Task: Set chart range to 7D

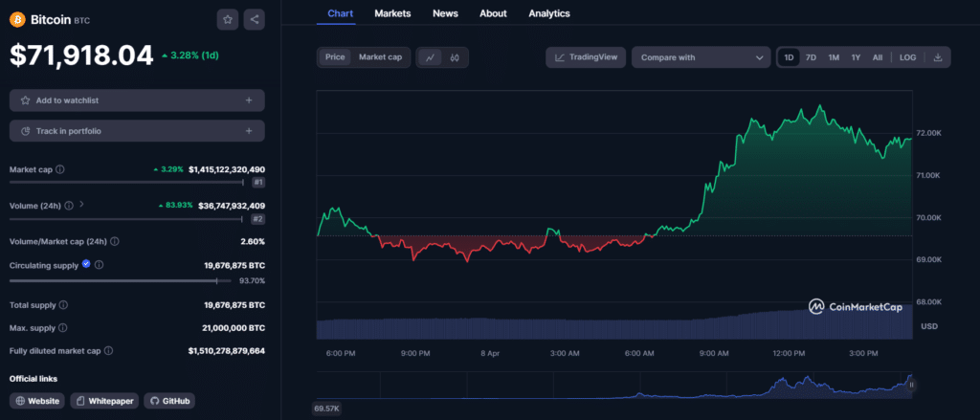Action: [811, 57]
